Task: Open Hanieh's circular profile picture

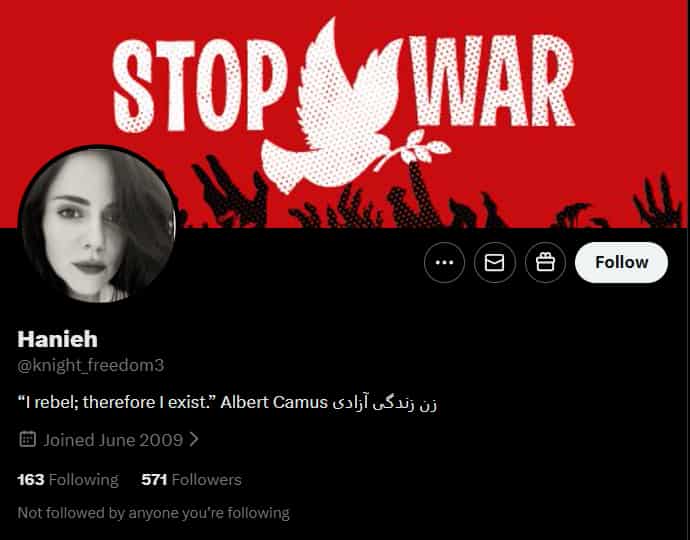Action: (98, 225)
